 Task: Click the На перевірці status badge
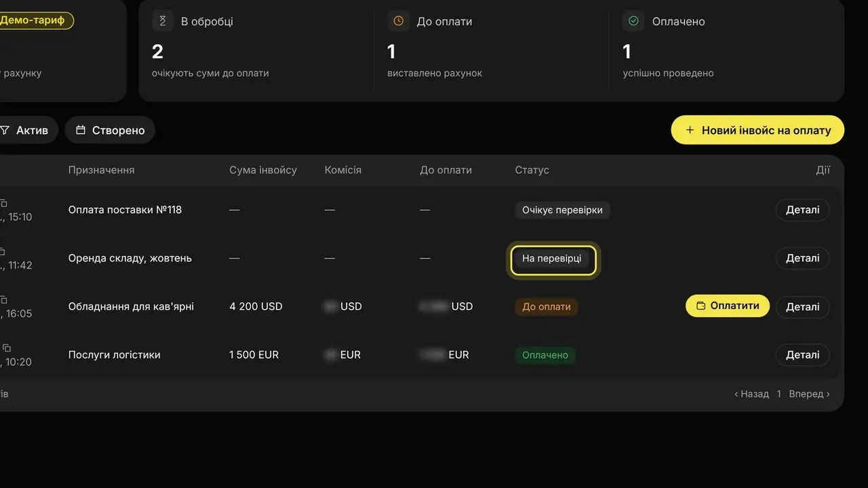[551, 258]
